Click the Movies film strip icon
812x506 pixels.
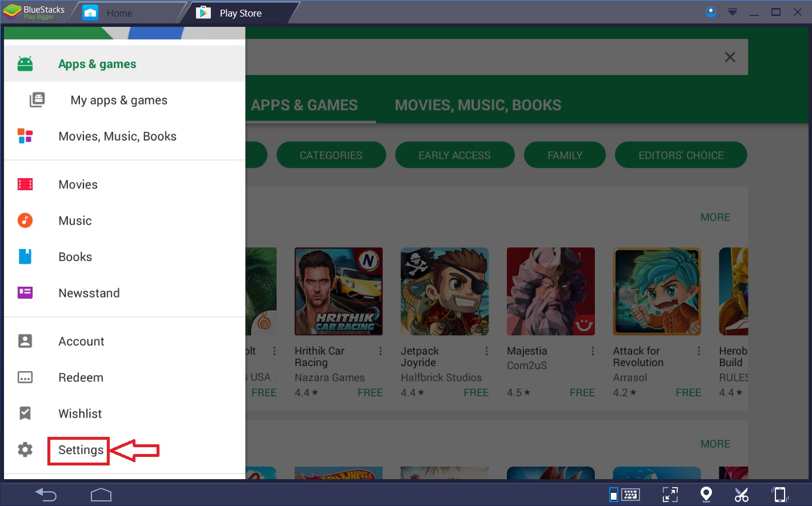(25, 184)
